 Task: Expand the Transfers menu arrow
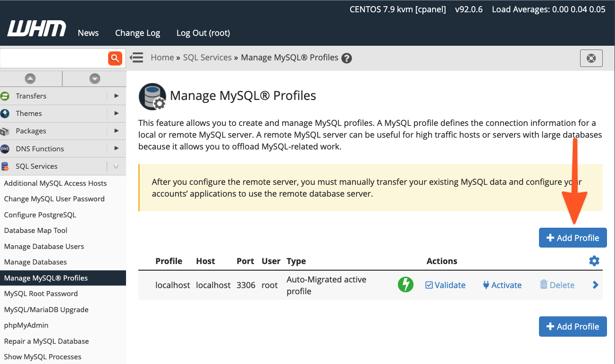[x=116, y=96]
